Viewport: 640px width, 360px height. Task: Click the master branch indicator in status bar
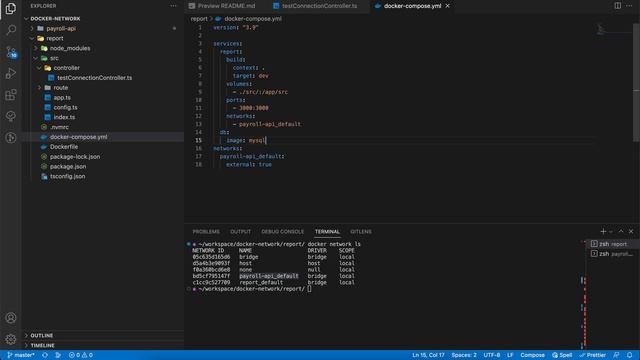(x=21, y=355)
